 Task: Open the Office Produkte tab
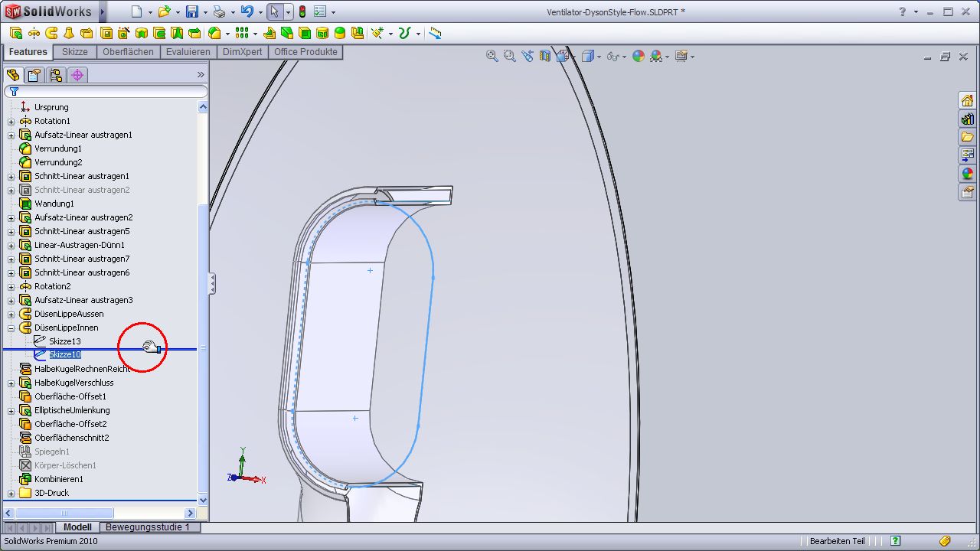306,52
